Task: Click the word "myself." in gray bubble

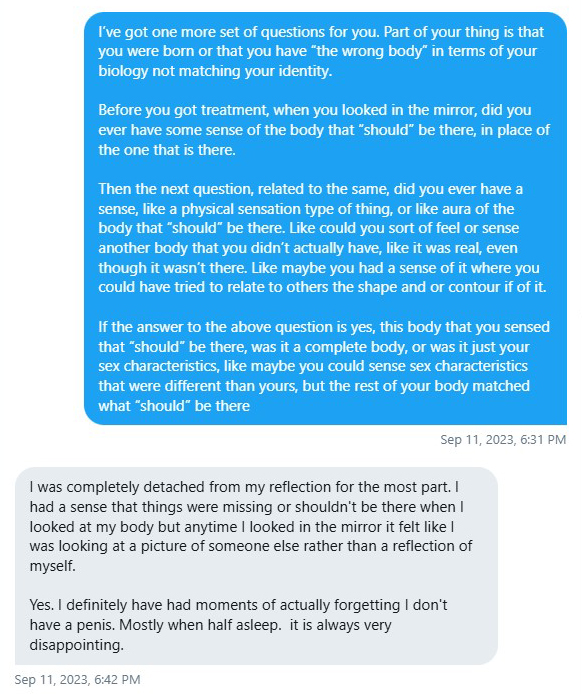Action: 52,566
